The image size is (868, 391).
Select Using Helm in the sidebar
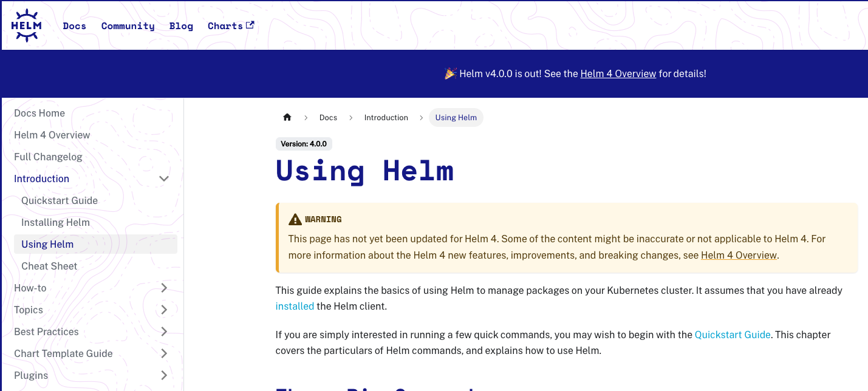point(95,244)
